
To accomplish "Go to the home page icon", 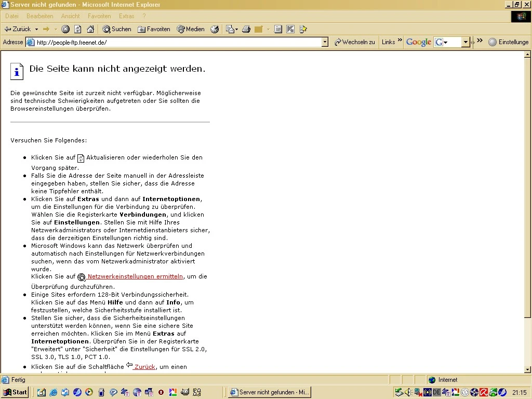I will [90, 29].
